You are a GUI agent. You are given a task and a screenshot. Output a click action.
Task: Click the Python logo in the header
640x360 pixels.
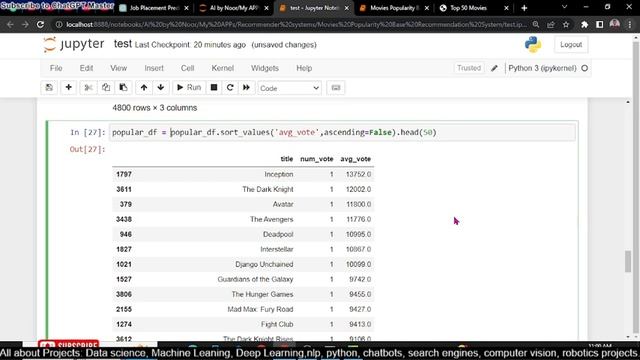point(533,44)
